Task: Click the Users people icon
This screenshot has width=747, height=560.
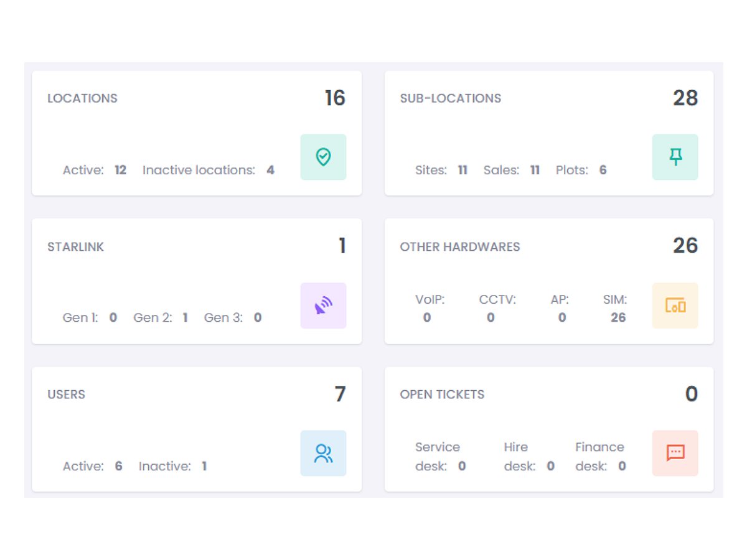Action: point(323,453)
